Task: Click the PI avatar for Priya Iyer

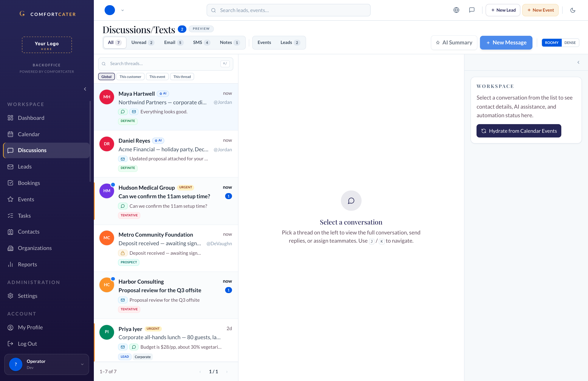Action: pos(107,332)
